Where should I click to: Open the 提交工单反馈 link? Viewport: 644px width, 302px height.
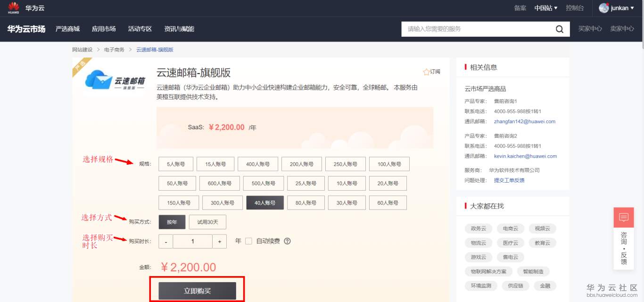point(509,180)
